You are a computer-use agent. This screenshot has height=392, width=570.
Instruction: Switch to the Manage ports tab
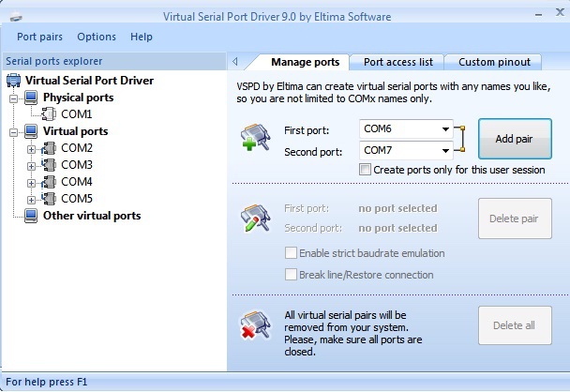pos(305,62)
